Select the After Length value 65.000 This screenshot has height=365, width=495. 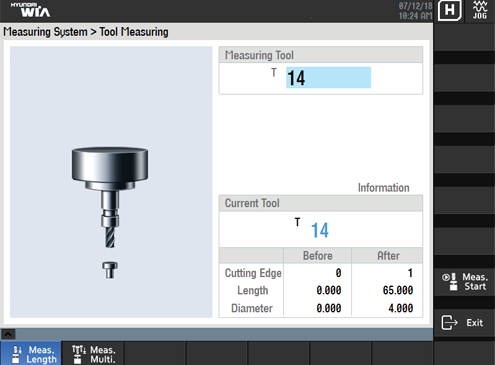point(398,290)
